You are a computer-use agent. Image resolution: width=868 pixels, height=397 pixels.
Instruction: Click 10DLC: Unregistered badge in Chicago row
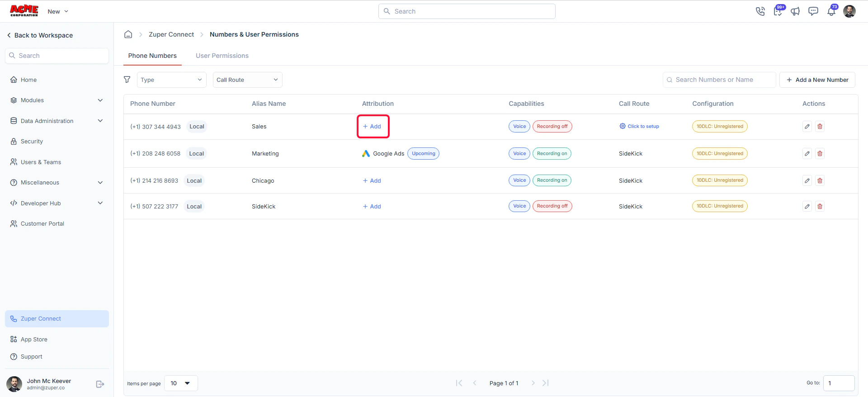tap(720, 180)
